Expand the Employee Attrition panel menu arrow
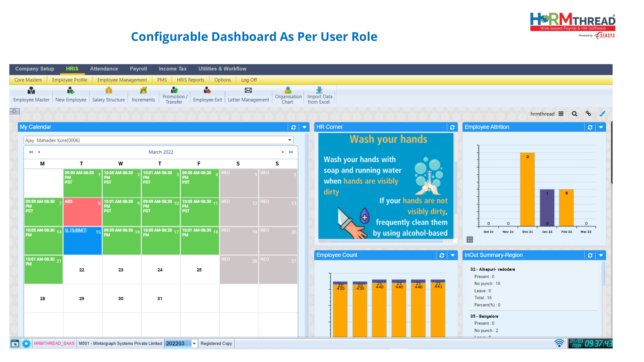This screenshot has height=362, width=644. [x=601, y=127]
